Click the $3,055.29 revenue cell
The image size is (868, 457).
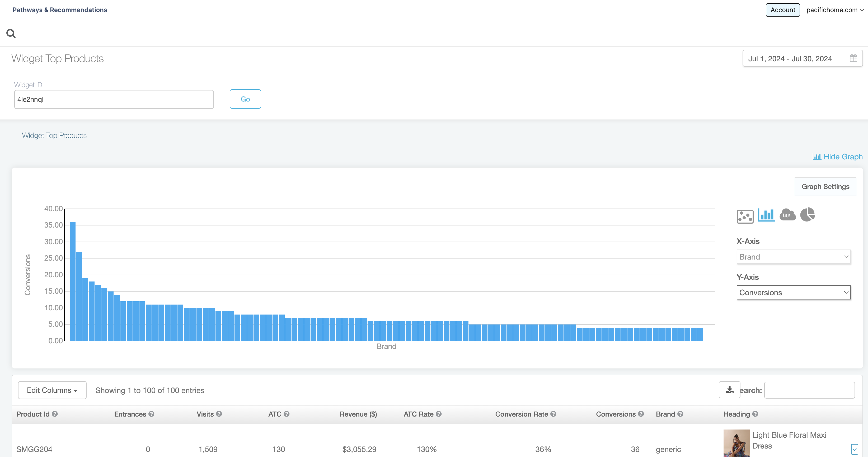(x=359, y=449)
